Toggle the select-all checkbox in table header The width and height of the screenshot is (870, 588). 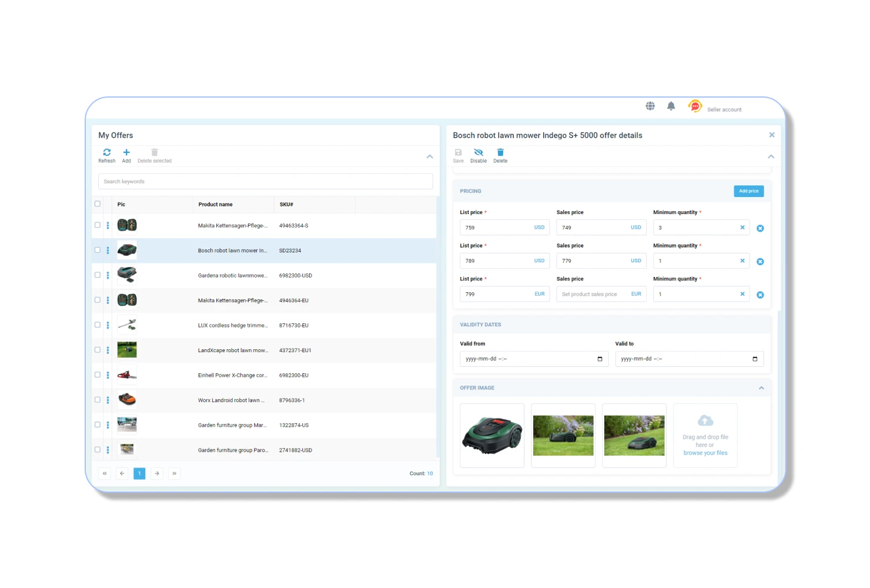[x=98, y=204]
